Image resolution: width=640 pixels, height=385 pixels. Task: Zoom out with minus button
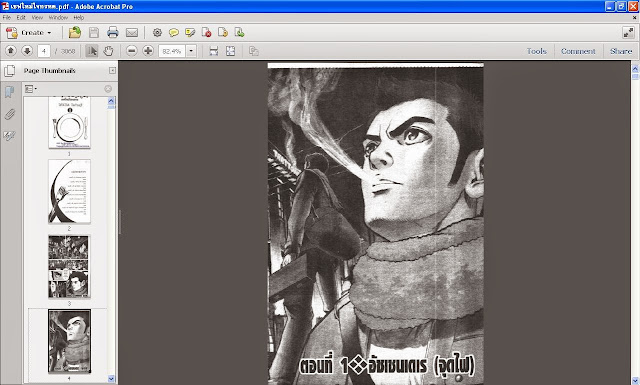[131, 51]
